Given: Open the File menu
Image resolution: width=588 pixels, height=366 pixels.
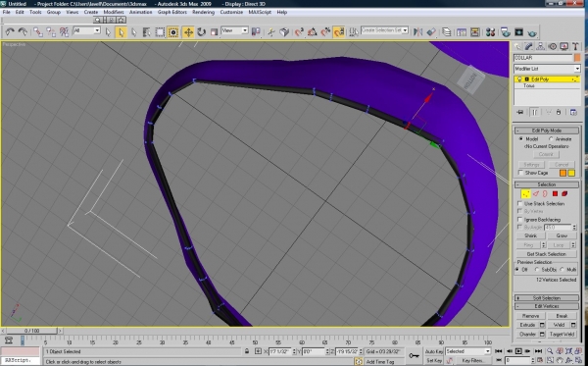Looking at the screenshot, I should point(7,12).
